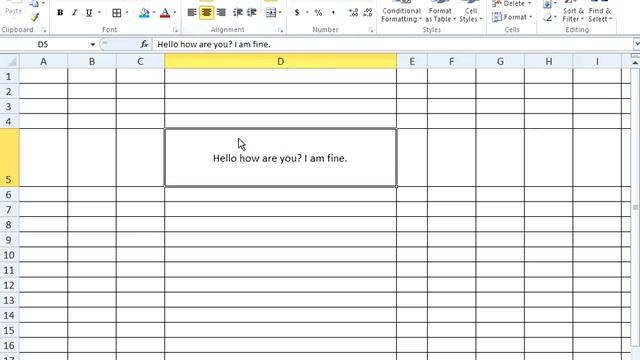640x360 pixels.
Task: Open Find & Select menu
Action: pyautogui.click(x=600, y=12)
